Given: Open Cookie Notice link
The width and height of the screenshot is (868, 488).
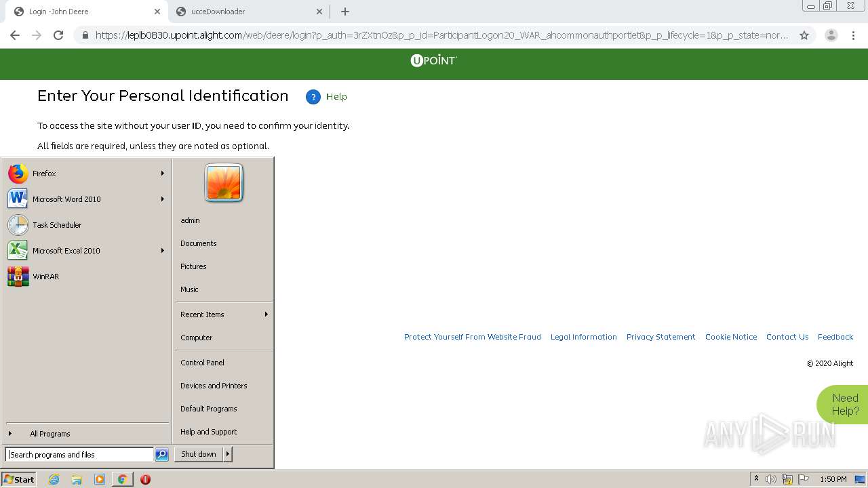Looking at the screenshot, I should click(x=731, y=337).
